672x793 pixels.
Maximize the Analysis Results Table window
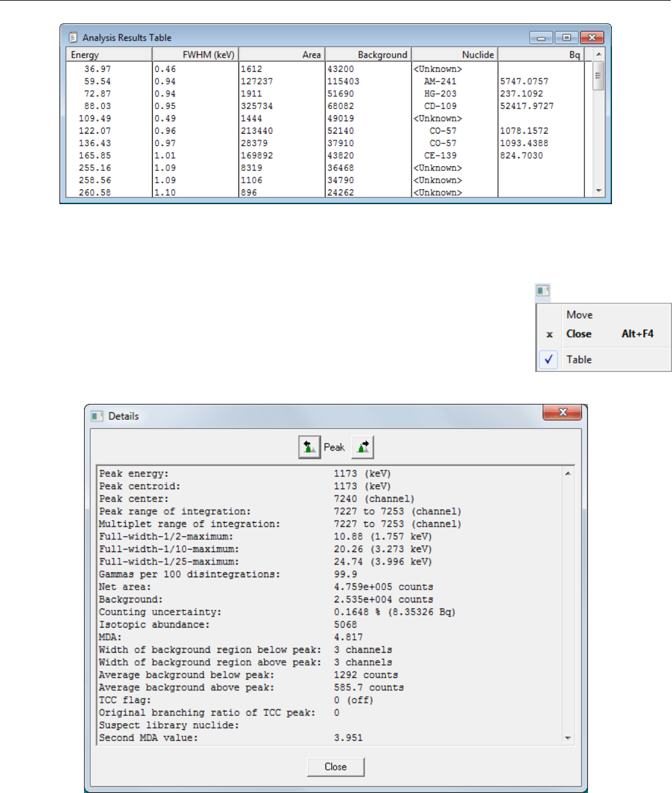point(567,38)
